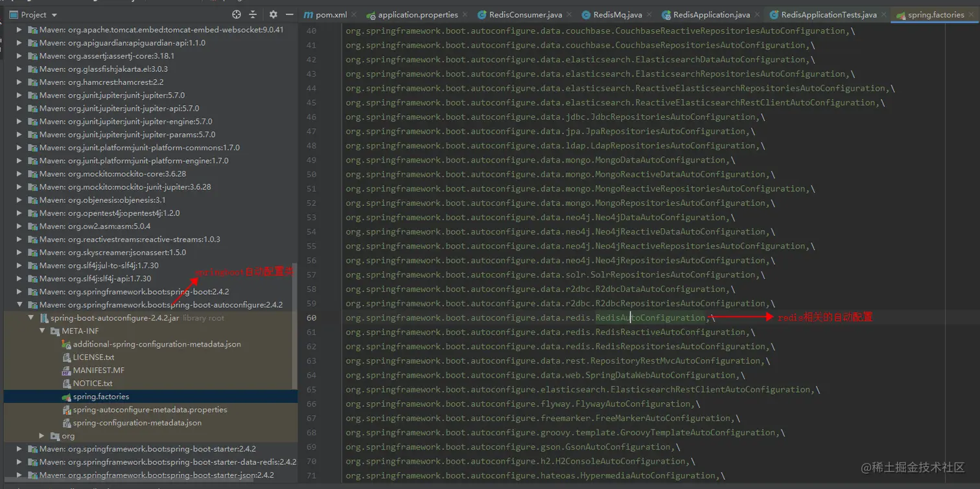The width and height of the screenshot is (980, 489).
Task: Select the jsonassert:1.5.0 library row
Action: pyautogui.click(x=150, y=252)
